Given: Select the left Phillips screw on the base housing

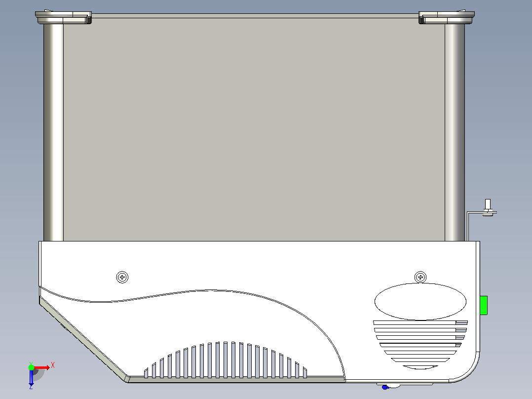Looking at the screenshot, I should 122,277.
